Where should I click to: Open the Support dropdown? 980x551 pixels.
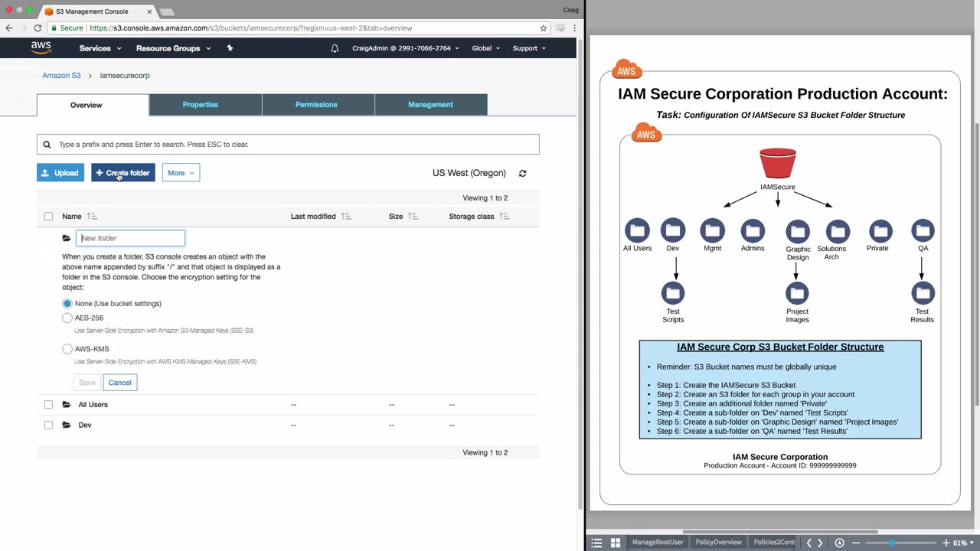pyautogui.click(x=529, y=48)
